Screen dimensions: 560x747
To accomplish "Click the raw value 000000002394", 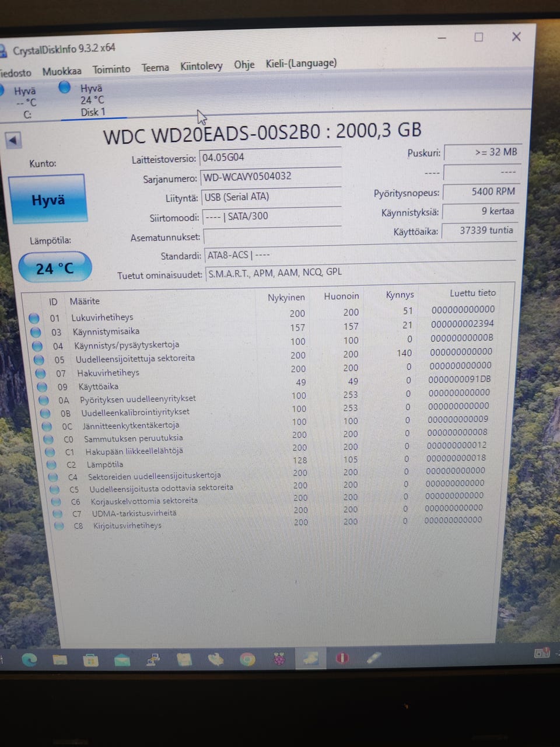I will [463, 323].
